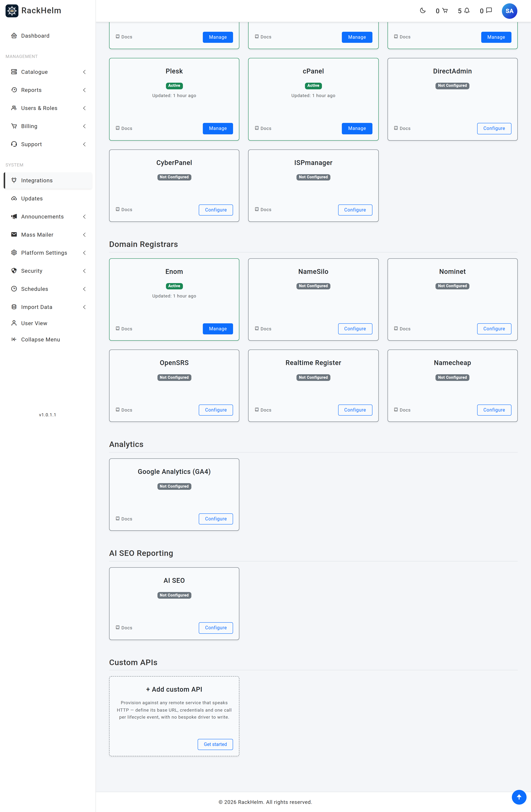This screenshot has height=812, width=531.
Task: Click Collapse Menu in sidebar
Action: [x=48, y=339]
